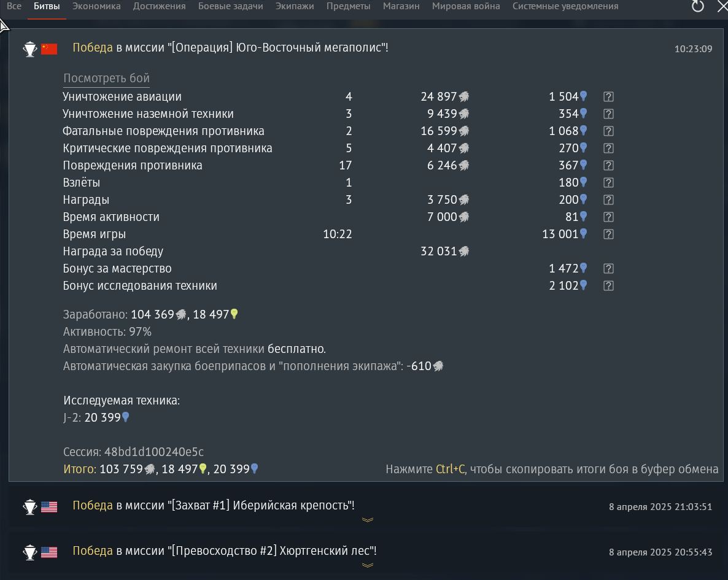728x580 pixels.
Task: Click help icon for Фатальные повреждения противника
Action: (x=608, y=131)
